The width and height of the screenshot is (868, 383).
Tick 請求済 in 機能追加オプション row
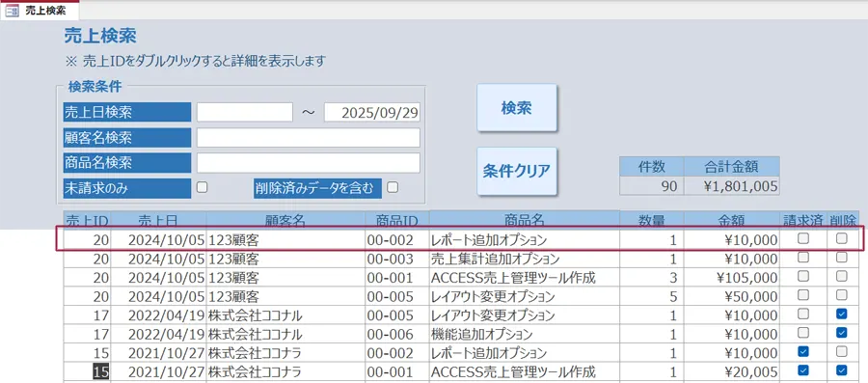click(802, 333)
